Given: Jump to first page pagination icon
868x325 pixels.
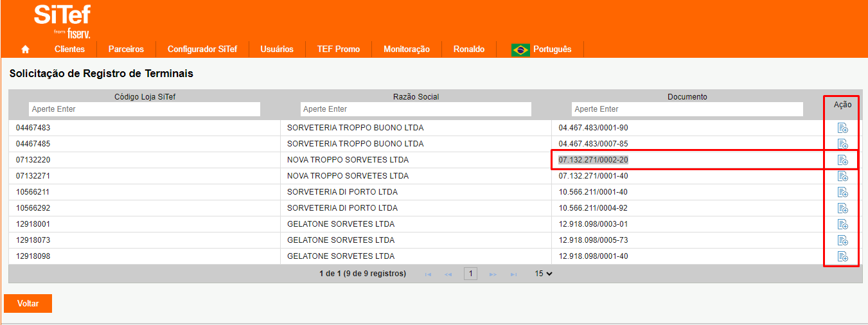Looking at the screenshot, I should click(x=428, y=274).
